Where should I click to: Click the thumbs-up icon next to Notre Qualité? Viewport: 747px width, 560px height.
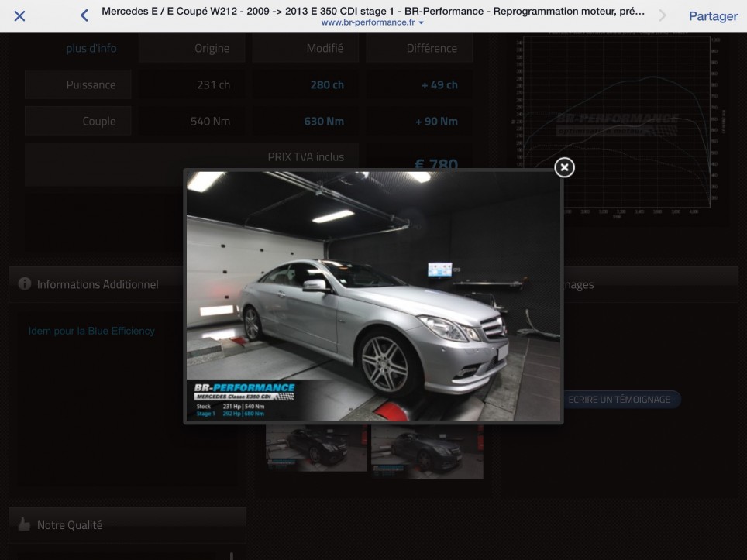pos(24,524)
